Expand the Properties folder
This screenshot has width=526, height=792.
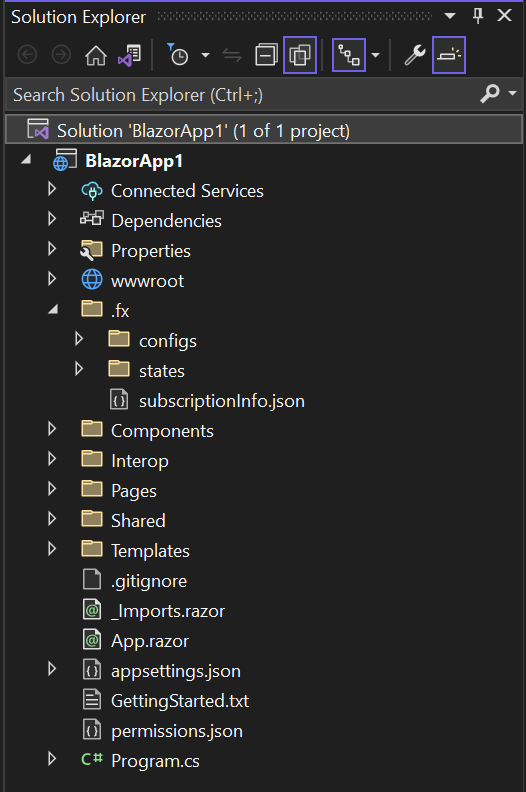click(x=52, y=249)
